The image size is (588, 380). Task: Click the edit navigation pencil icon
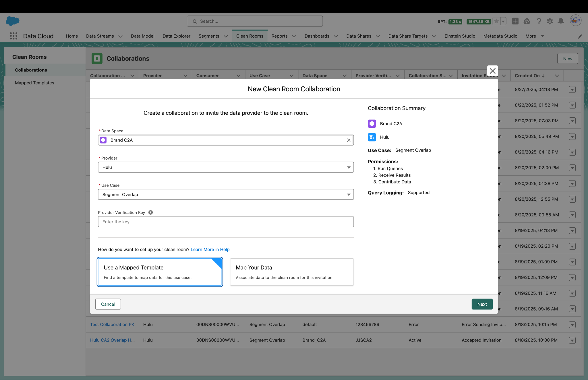tap(580, 36)
